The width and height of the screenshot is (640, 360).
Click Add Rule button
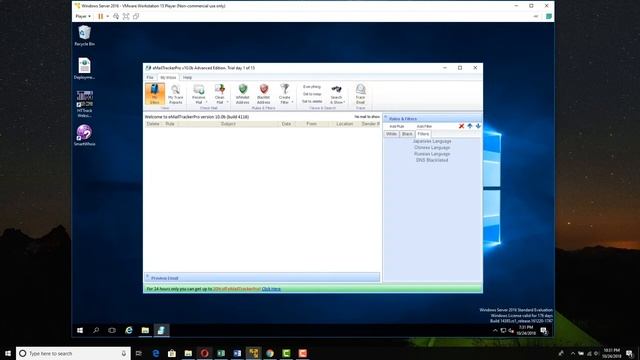[396, 127]
